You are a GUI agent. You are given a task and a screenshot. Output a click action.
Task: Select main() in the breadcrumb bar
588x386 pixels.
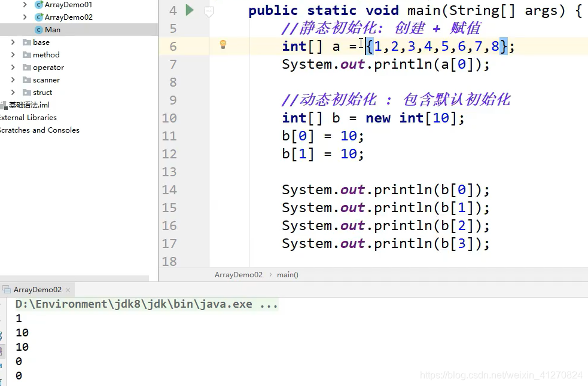click(288, 275)
